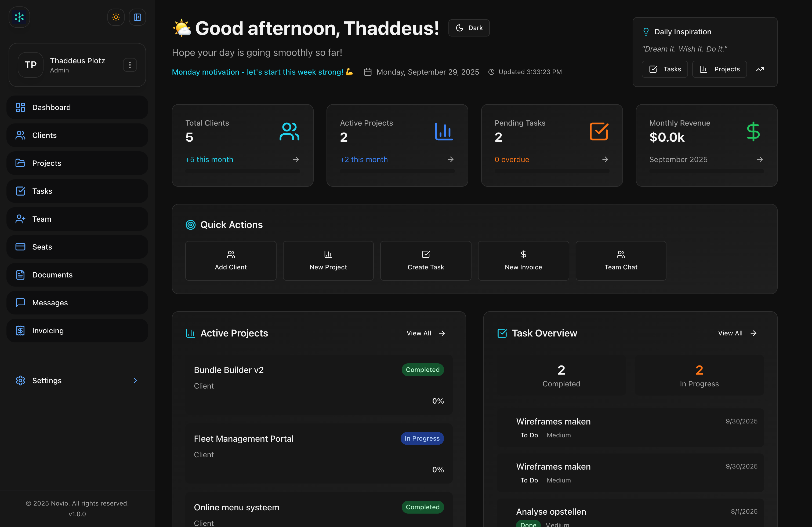Open Monday motivation message link
812x527 pixels.
[x=263, y=72]
